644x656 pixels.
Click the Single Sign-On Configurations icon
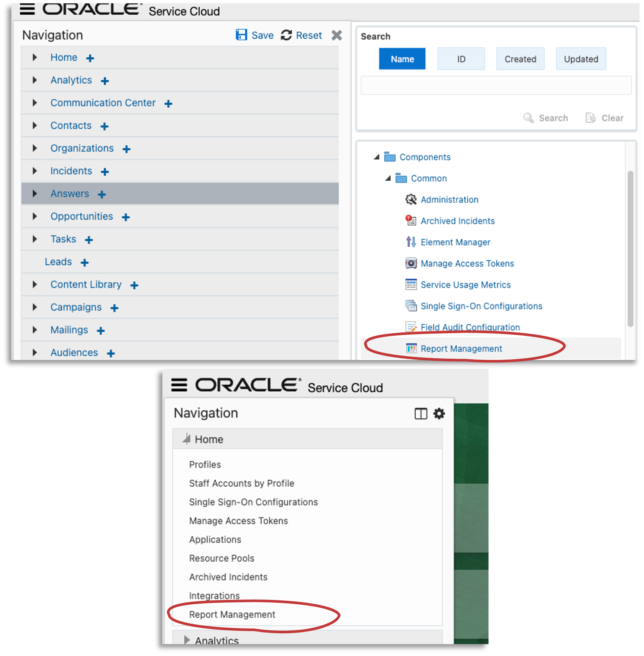coord(411,306)
